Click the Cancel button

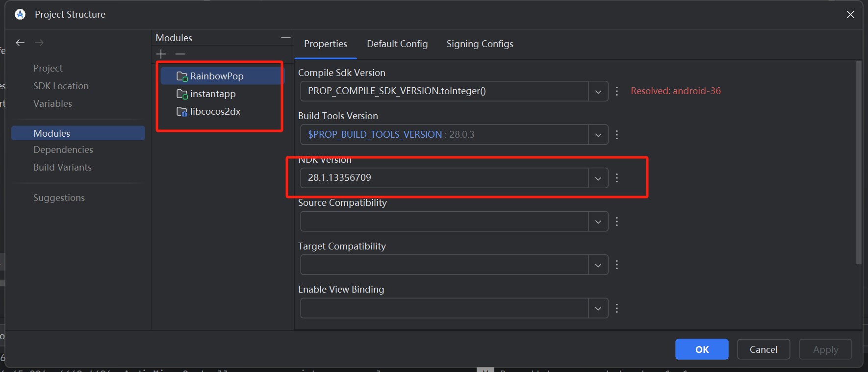[763, 349]
